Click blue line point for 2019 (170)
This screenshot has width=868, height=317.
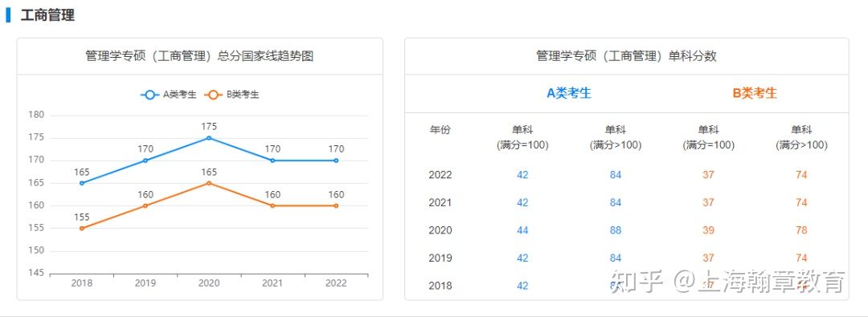pyautogui.click(x=145, y=161)
